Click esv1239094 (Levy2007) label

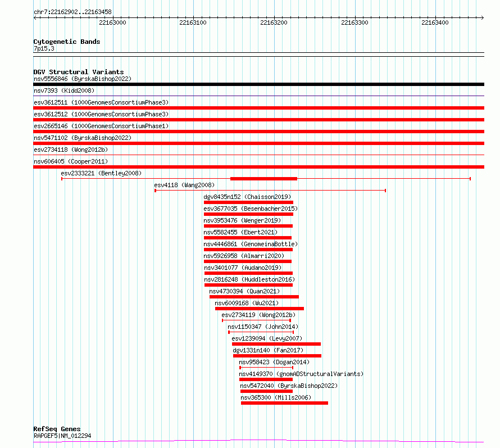coord(267,338)
